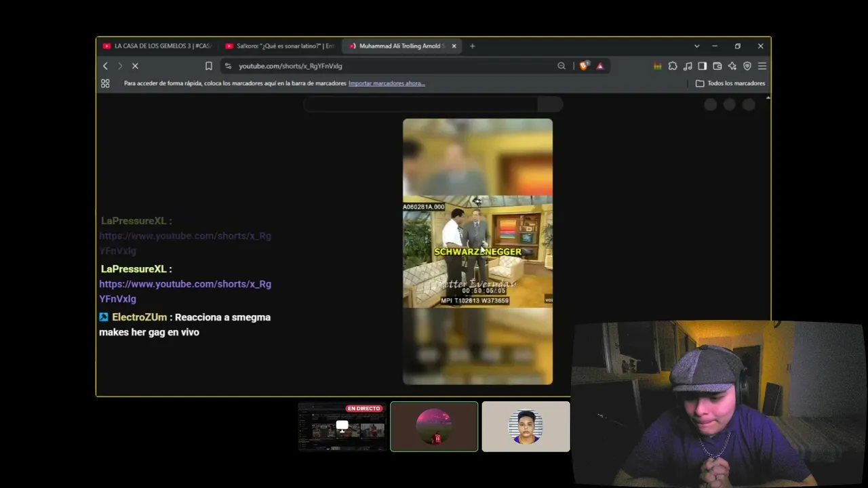
Task: Open the media playlist music-note icon
Action: (x=688, y=66)
